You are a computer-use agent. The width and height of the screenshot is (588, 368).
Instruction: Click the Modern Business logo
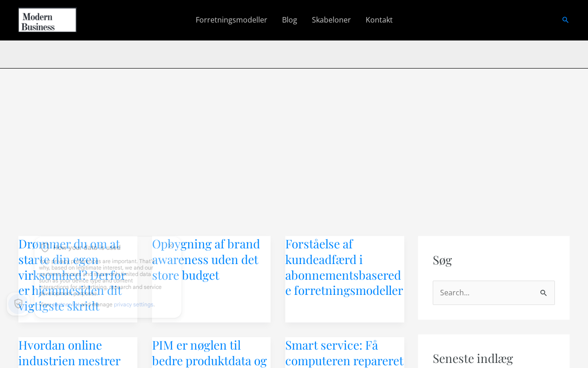pos(47,20)
